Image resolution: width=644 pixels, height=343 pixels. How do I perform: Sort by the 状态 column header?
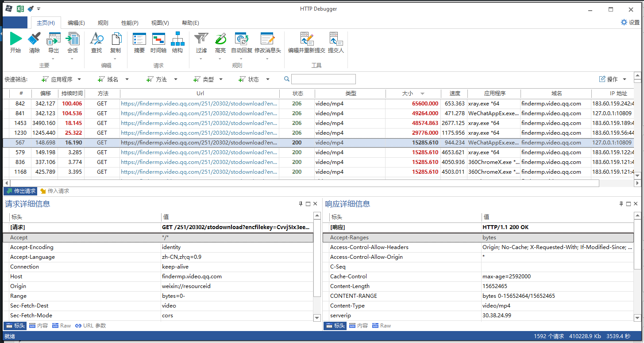(x=297, y=94)
